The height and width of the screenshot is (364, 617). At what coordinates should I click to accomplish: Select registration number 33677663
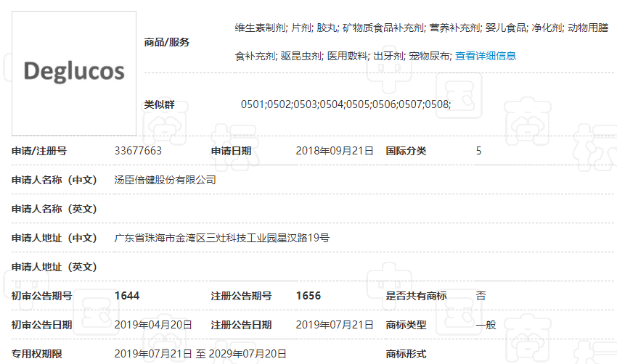[x=138, y=151]
